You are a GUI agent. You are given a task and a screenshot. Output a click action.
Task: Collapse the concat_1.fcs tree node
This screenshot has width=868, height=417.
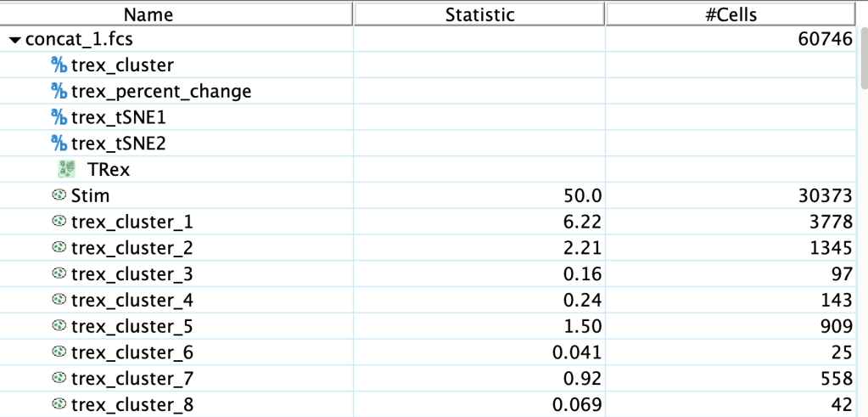click(15, 40)
